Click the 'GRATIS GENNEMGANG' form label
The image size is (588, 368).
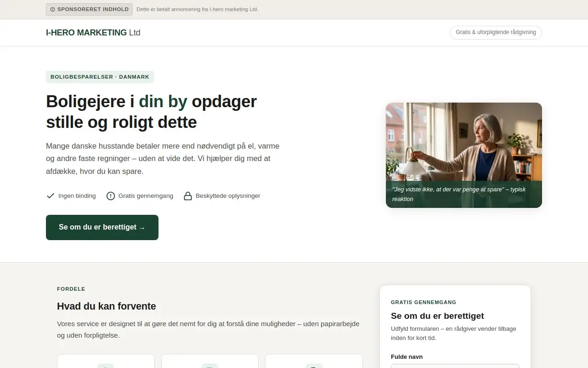click(x=424, y=302)
